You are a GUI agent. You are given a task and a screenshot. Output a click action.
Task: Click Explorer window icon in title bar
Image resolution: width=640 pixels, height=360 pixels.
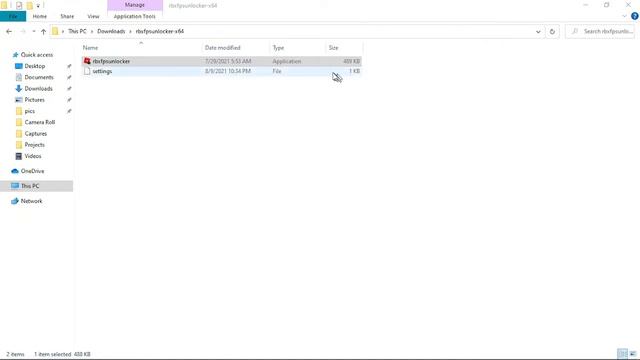4,5
